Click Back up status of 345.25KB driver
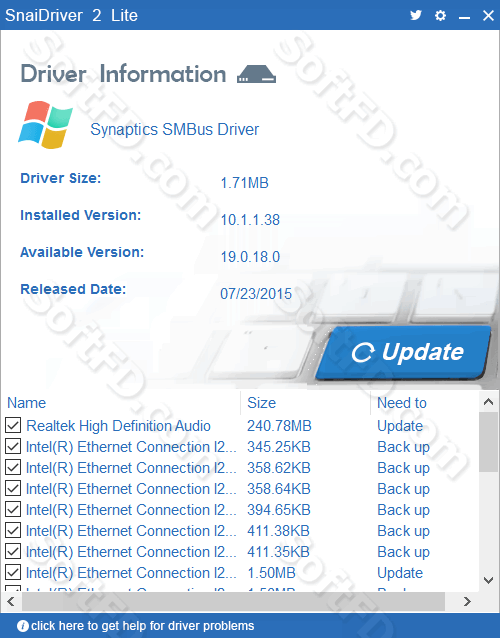The image size is (500, 638). pos(404,447)
